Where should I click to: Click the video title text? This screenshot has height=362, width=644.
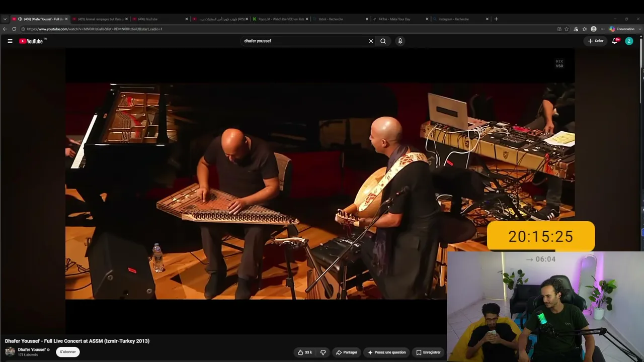[77, 341]
